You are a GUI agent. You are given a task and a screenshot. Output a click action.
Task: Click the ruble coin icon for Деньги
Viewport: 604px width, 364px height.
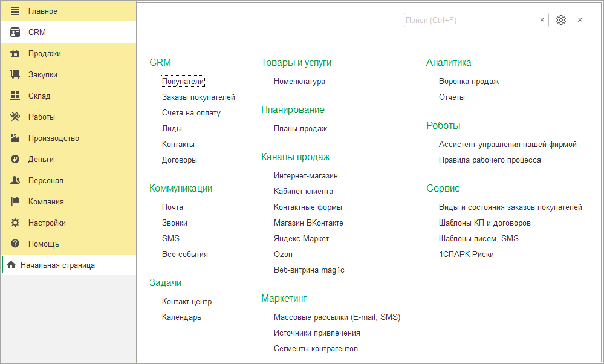click(15, 160)
